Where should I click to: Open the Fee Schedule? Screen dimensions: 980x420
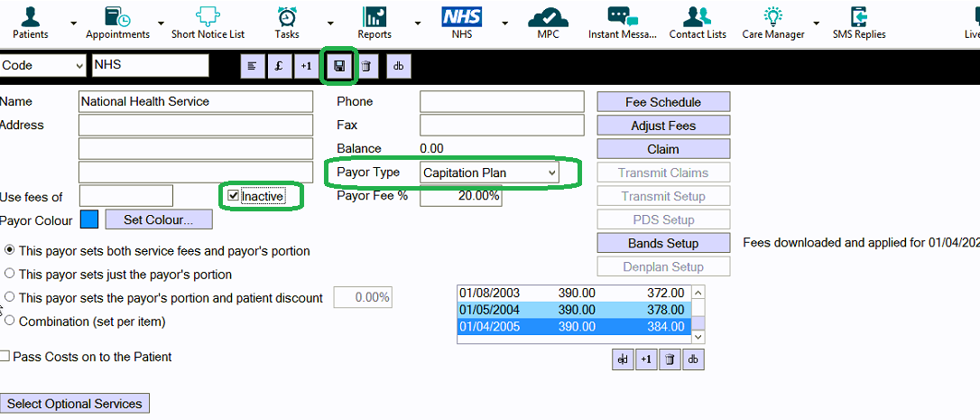pos(663,102)
